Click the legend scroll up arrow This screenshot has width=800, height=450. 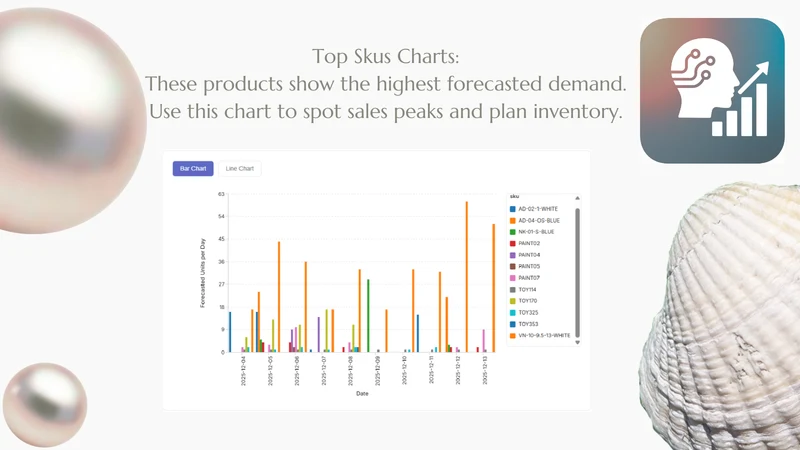[578, 198]
